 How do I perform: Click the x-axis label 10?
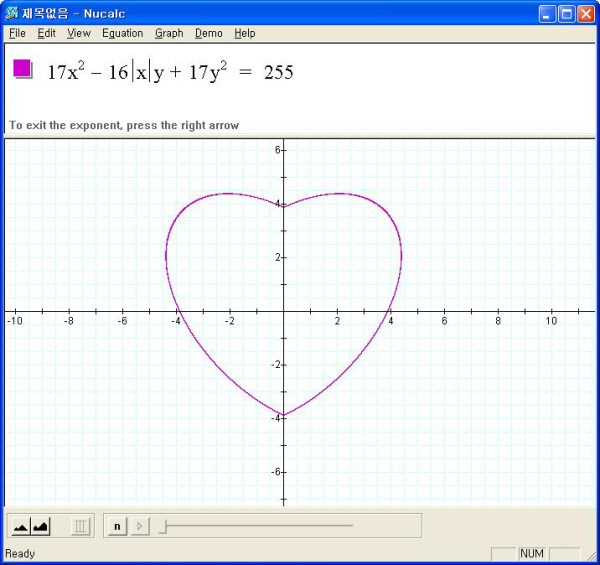point(551,321)
